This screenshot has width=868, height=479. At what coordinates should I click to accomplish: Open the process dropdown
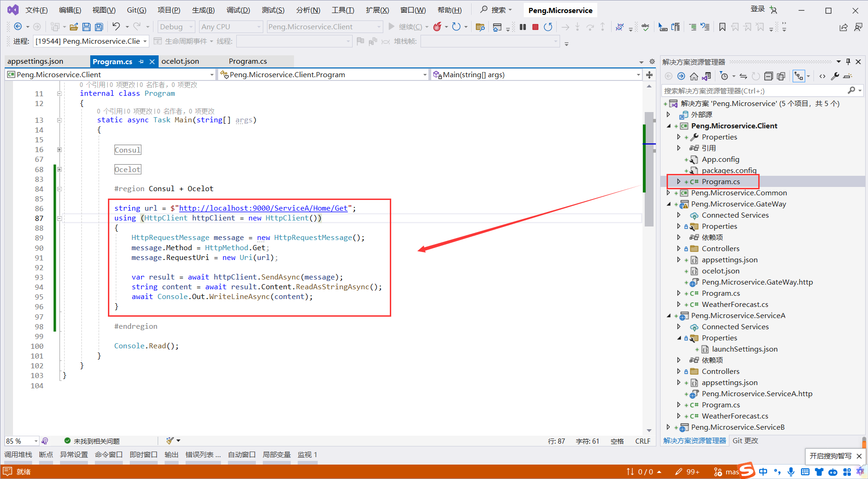92,41
